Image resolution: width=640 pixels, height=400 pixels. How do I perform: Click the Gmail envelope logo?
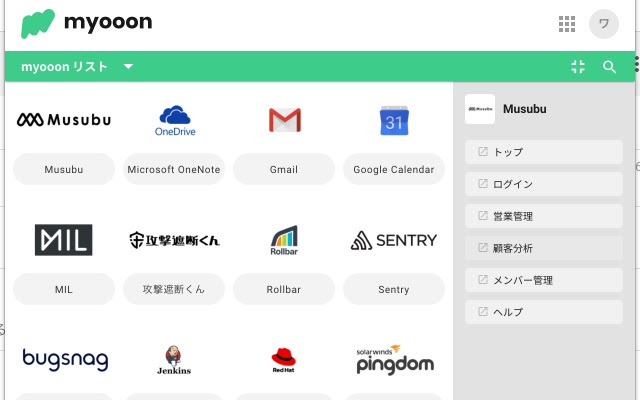point(284,120)
